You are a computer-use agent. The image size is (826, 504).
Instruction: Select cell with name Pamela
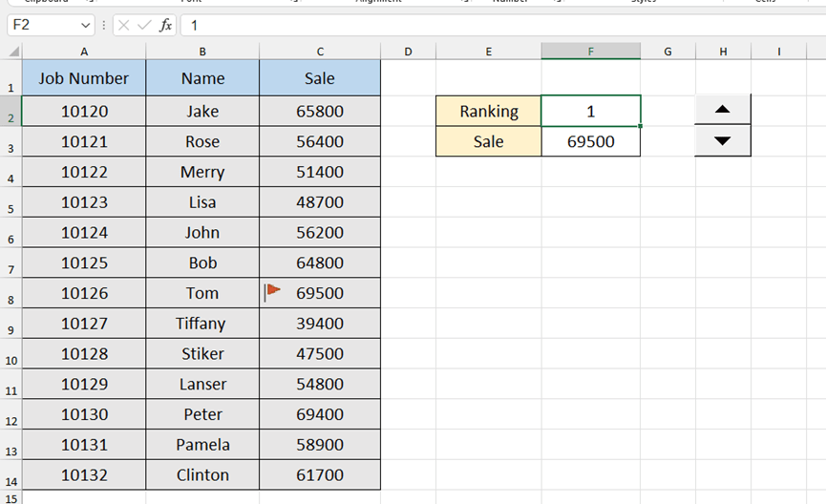[202, 445]
